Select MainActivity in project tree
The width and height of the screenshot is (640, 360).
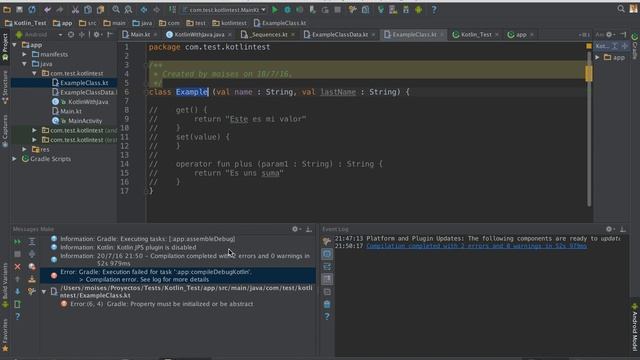78,121
